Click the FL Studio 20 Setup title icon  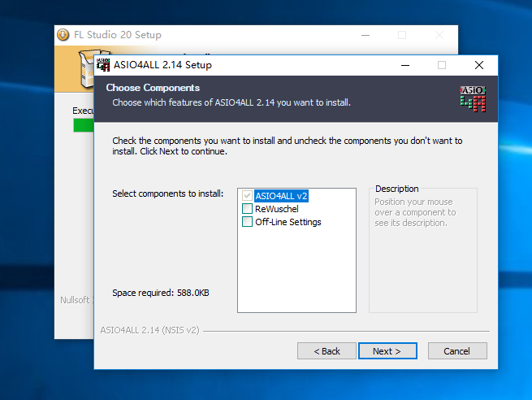click(63, 35)
